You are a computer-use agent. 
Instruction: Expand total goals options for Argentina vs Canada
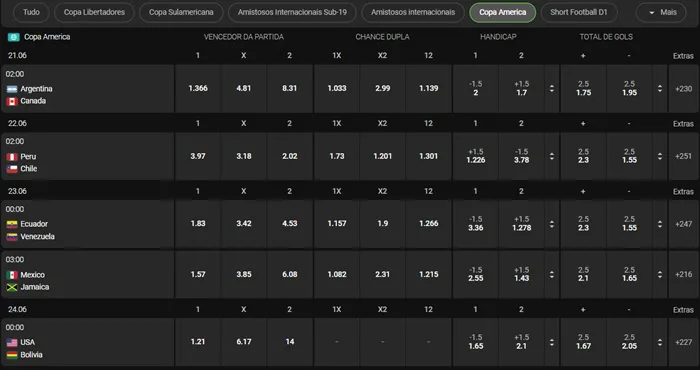pos(660,88)
